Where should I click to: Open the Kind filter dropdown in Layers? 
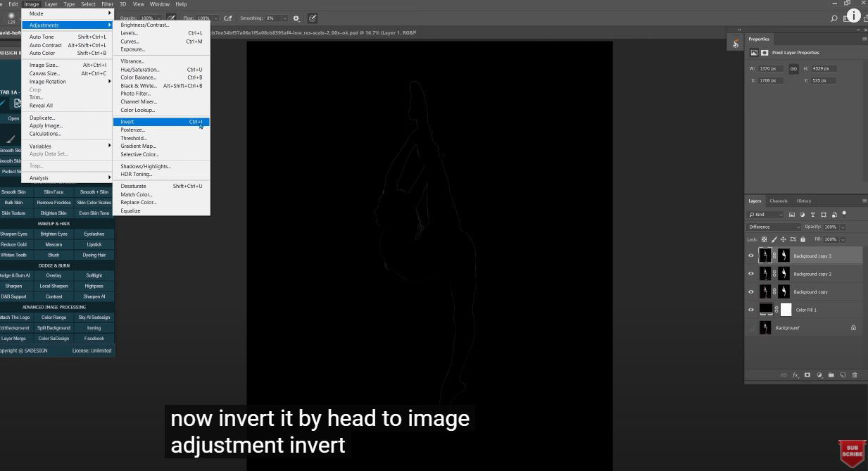(x=766, y=215)
